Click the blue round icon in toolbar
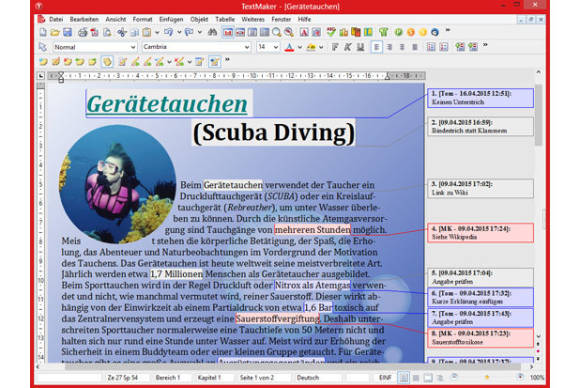 435,33
